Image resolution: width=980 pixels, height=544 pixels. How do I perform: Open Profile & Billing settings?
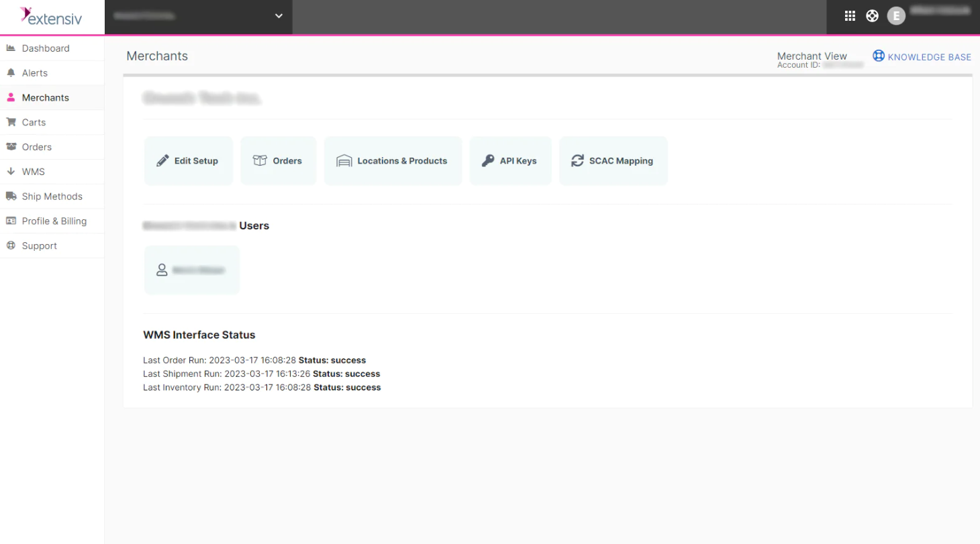pos(54,221)
